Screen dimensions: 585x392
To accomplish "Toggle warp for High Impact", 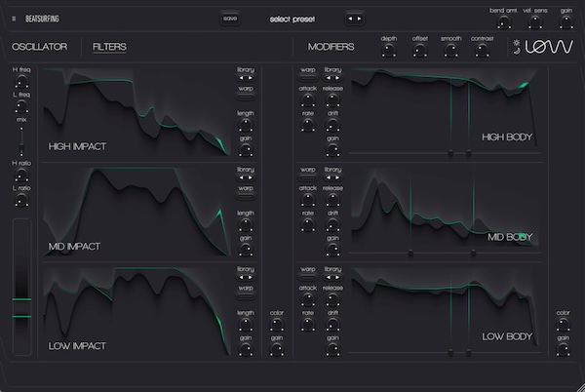I will (x=245, y=89).
